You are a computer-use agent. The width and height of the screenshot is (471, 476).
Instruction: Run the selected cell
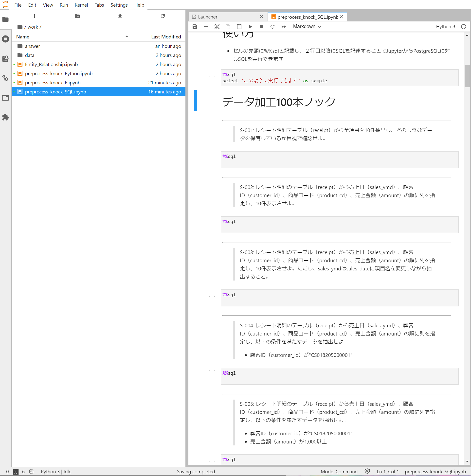point(250,27)
